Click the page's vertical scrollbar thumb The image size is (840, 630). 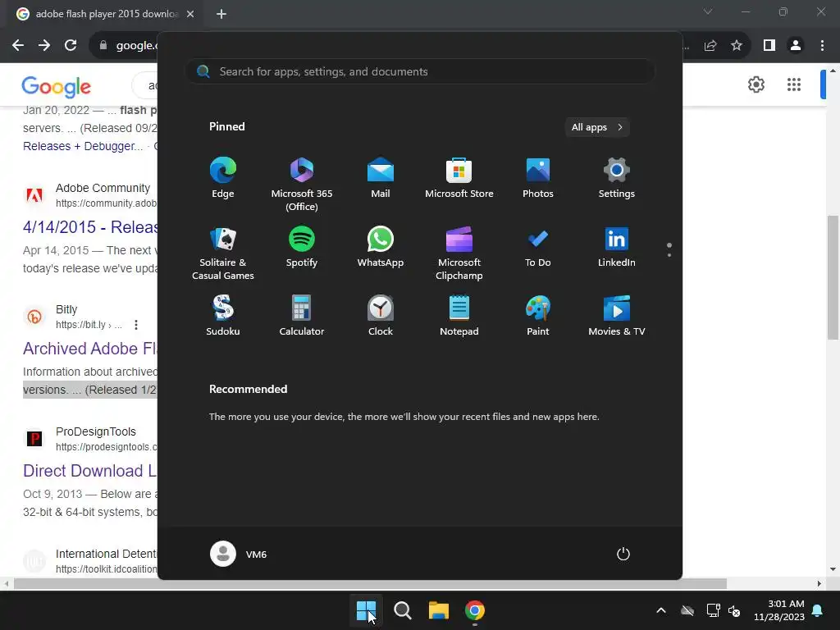click(x=833, y=277)
